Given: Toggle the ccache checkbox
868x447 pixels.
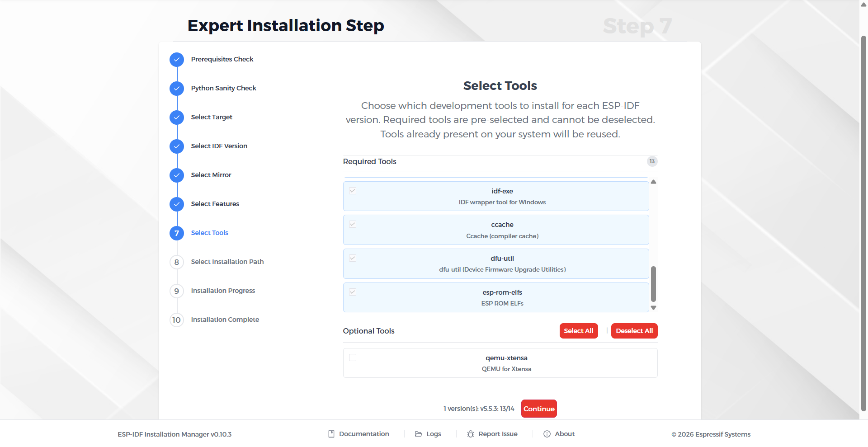Looking at the screenshot, I should tap(353, 224).
